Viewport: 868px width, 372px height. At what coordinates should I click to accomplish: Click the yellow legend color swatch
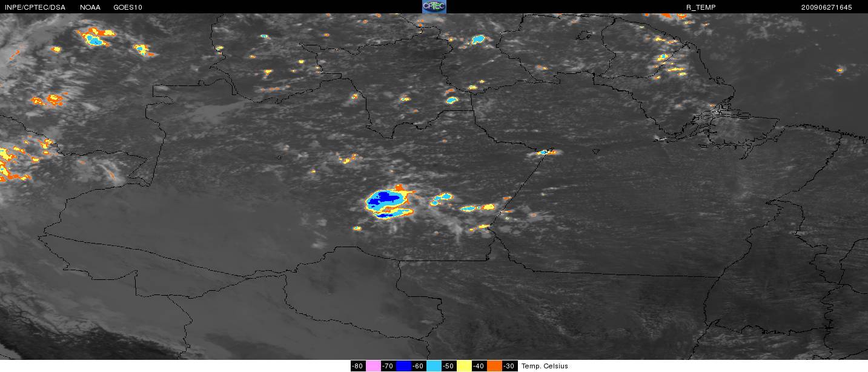[x=464, y=366]
